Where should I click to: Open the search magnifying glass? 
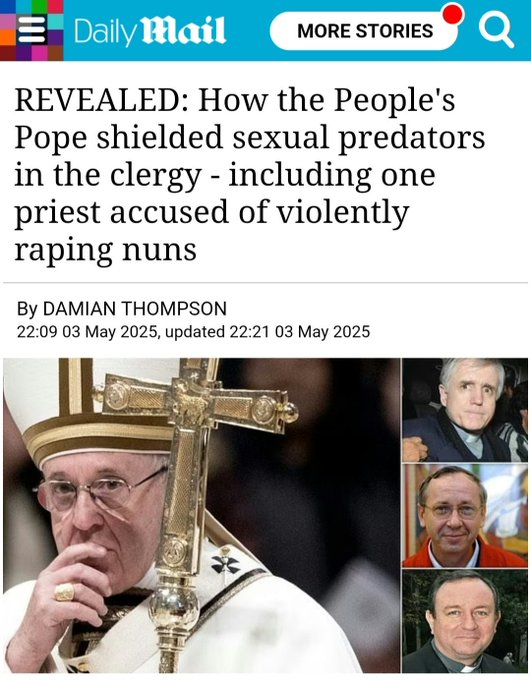tap(496, 30)
